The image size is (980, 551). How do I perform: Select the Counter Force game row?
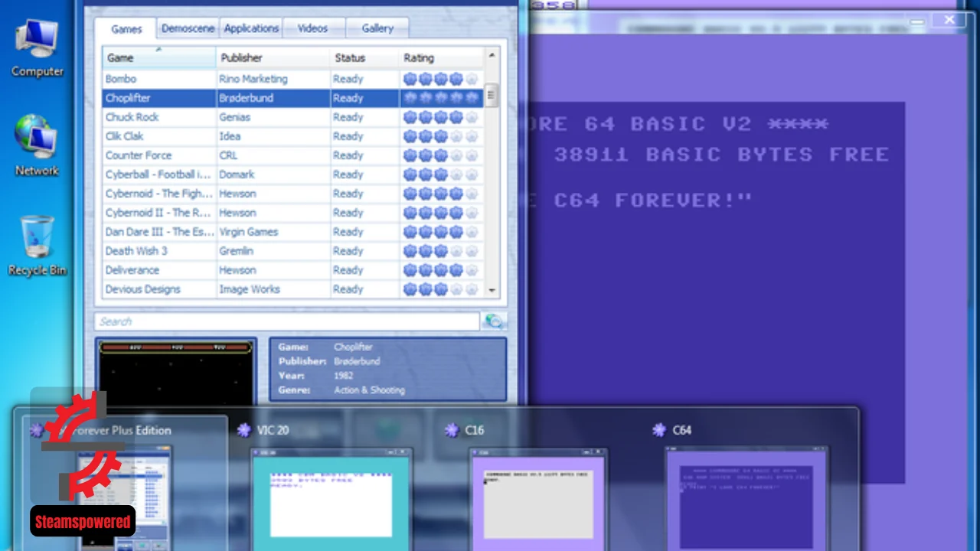click(x=293, y=155)
